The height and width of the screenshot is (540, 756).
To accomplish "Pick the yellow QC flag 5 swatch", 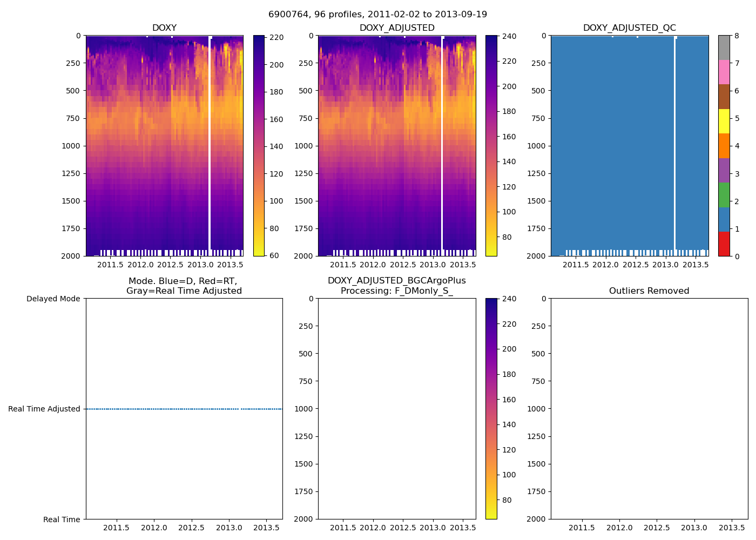I will pyautogui.click(x=724, y=122).
